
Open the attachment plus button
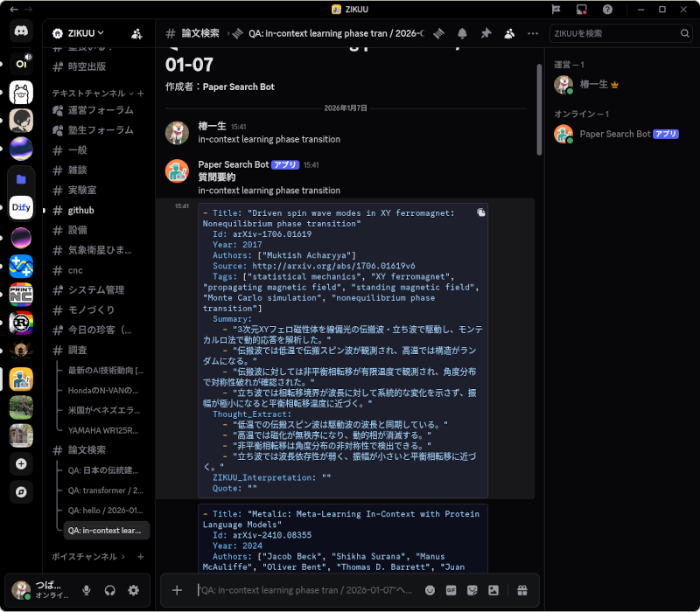pos(177,590)
